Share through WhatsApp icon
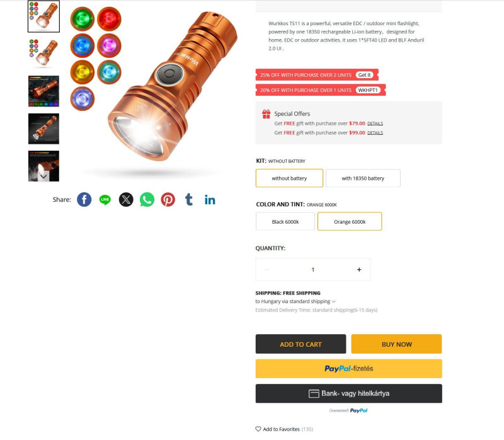 (x=147, y=199)
